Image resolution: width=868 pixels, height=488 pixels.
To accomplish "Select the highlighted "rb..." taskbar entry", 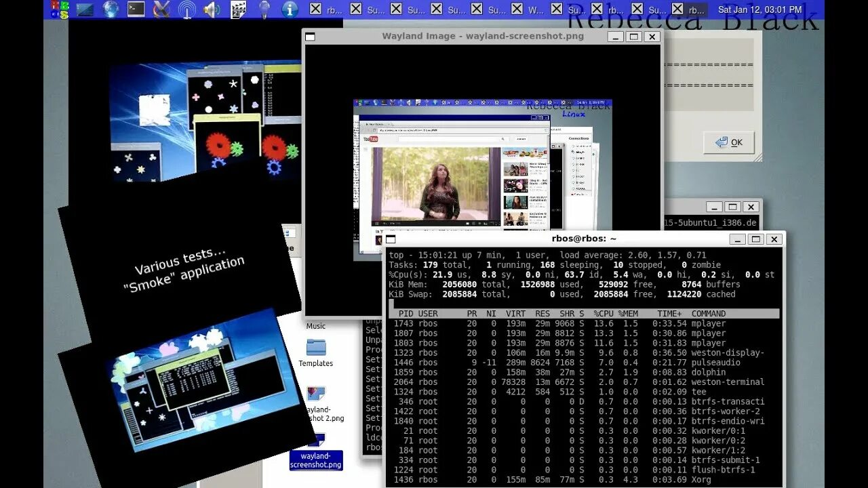I will [689, 9].
